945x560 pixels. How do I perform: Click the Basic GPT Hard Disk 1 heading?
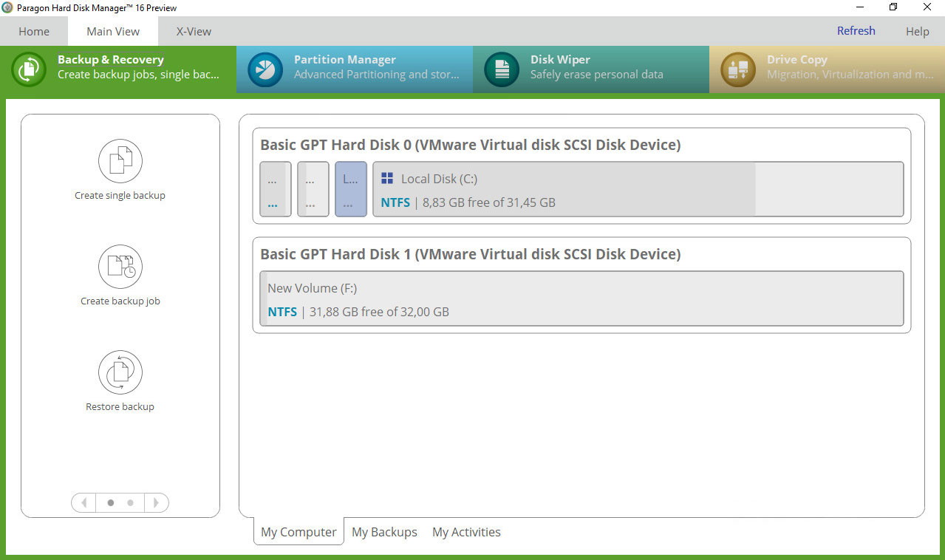click(471, 254)
